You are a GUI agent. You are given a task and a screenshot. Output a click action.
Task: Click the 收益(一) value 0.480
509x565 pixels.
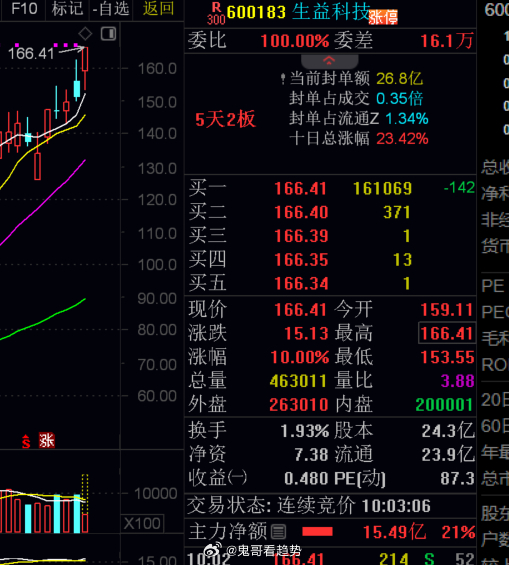[x=306, y=479]
